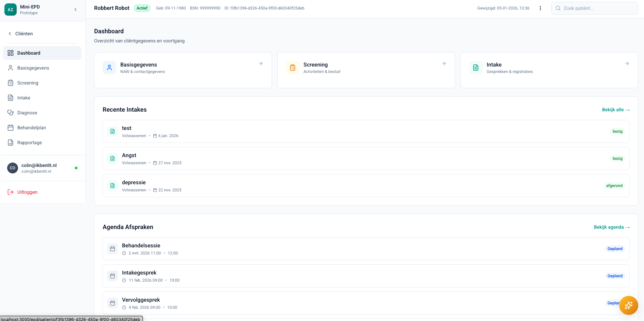Click the Bekijk agenda link
Image resolution: width=644 pixels, height=321 pixels.
612,227
